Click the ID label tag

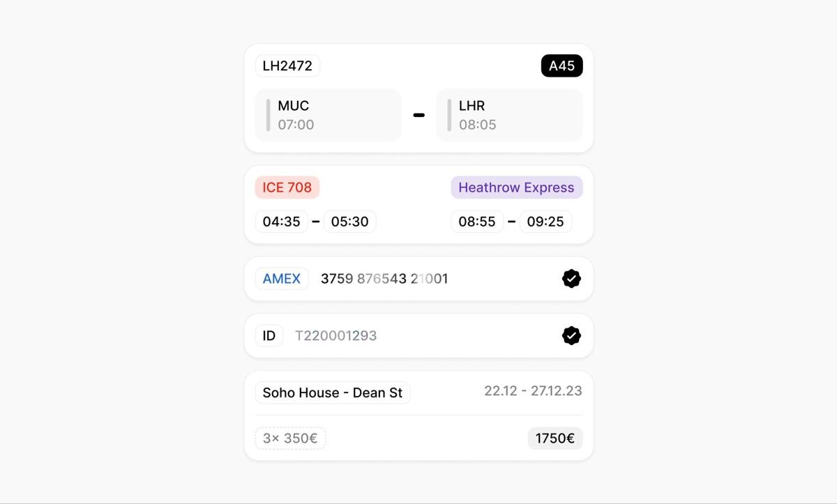point(269,336)
